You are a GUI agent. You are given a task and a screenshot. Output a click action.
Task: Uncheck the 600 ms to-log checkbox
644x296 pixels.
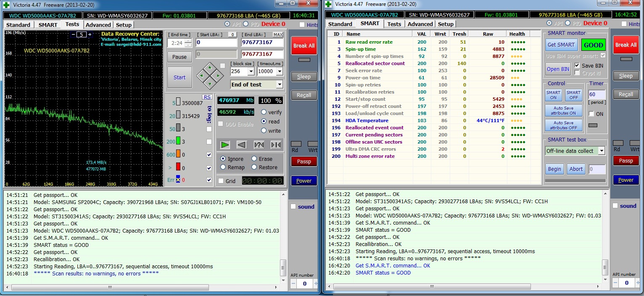pos(209,155)
